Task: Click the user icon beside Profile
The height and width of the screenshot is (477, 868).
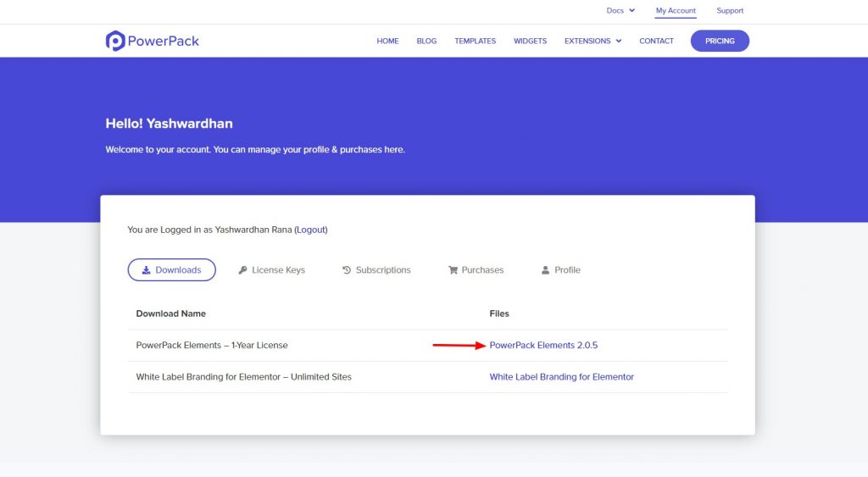Action: click(x=545, y=270)
